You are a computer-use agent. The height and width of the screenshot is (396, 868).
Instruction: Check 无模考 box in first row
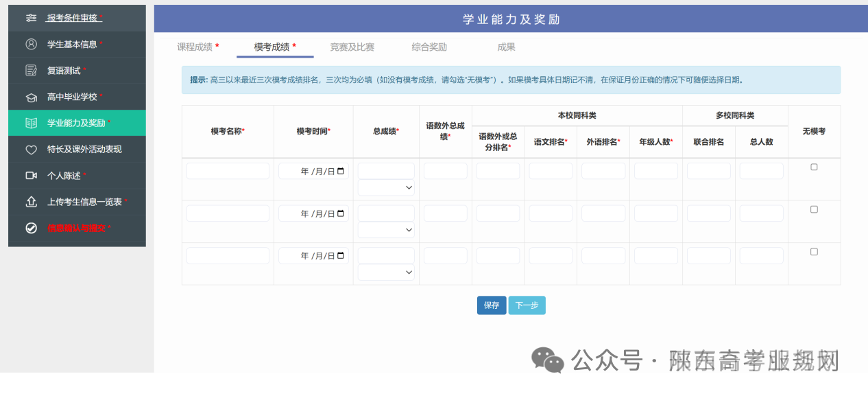coord(814,167)
